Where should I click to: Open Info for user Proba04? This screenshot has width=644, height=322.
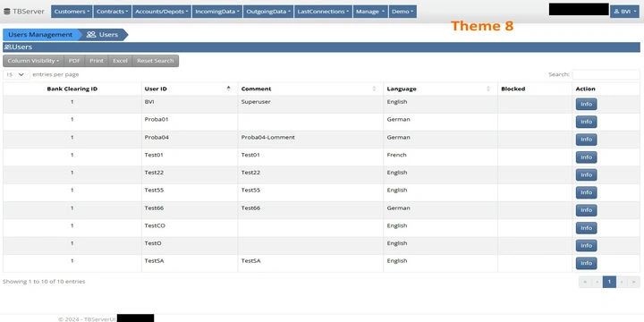(586, 140)
